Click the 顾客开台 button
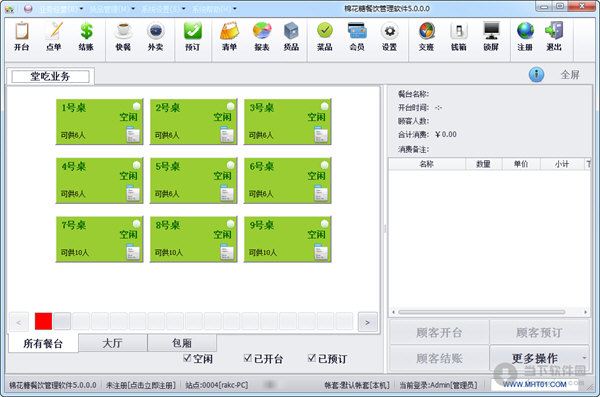The image size is (600, 397). pos(439,332)
